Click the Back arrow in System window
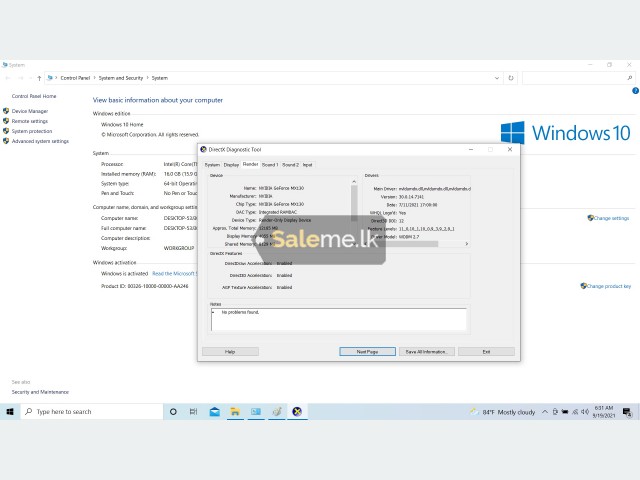This screenshot has width=640, height=480. coord(8,78)
